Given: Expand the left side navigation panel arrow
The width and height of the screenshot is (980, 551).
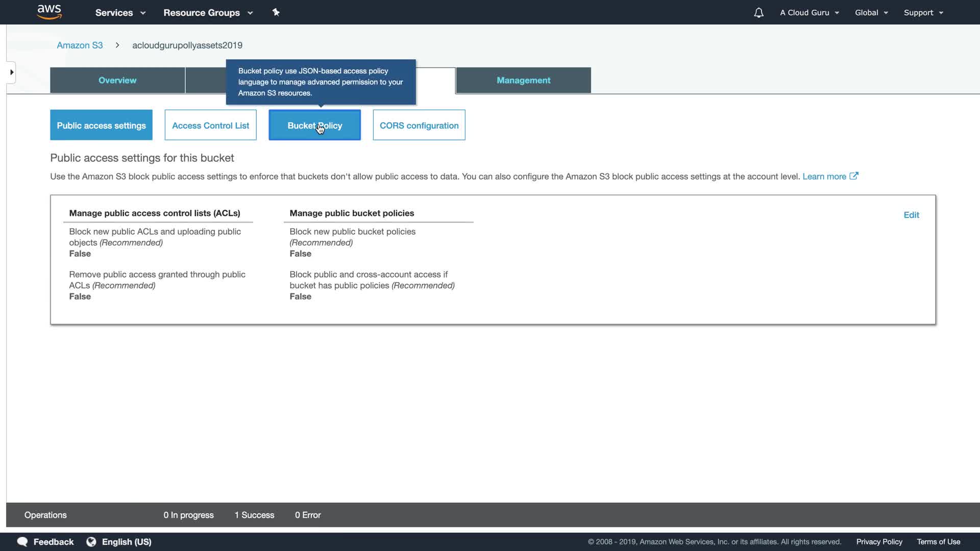Looking at the screenshot, I should 11,72.
